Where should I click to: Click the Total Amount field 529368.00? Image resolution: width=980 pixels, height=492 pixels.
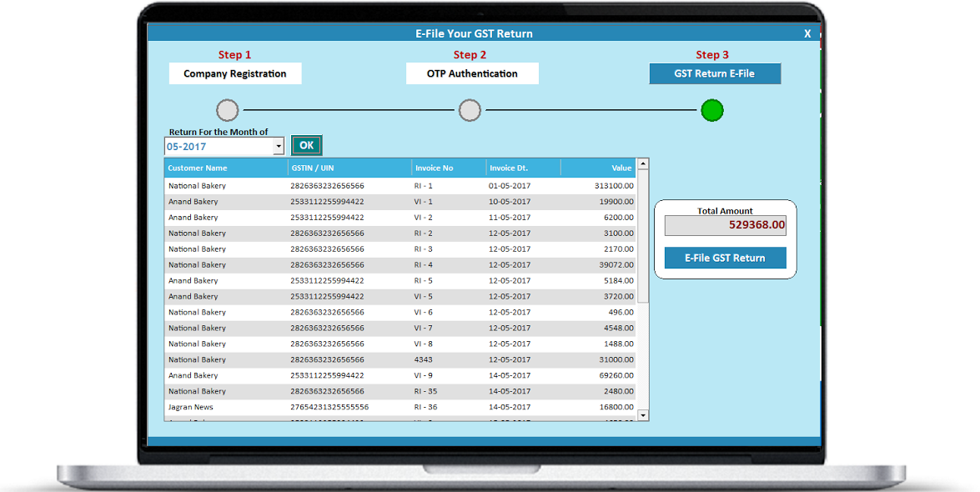click(725, 225)
